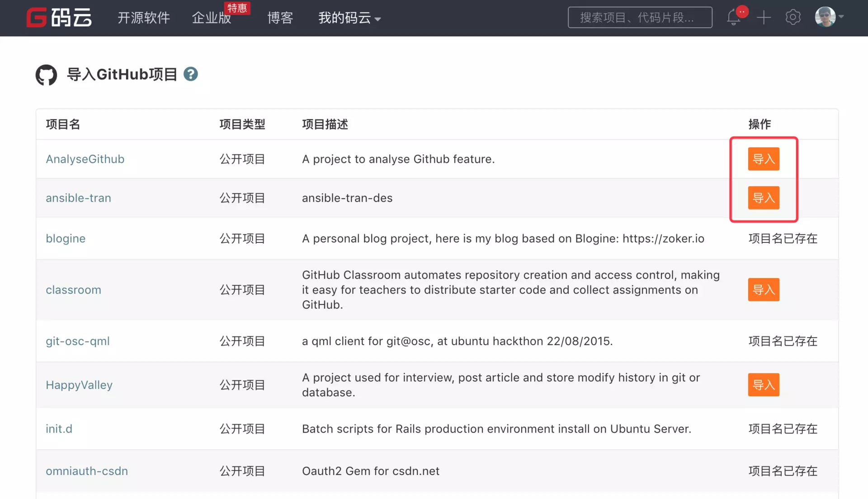868x499 pixels.
Task: Click the search projects input field
Action: point(640,18)
